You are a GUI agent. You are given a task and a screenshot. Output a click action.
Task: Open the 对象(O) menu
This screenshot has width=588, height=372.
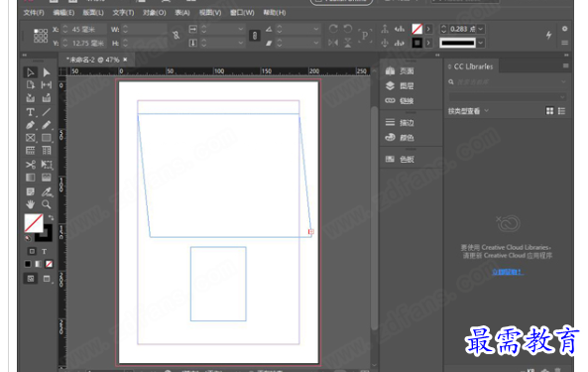[154, 13]
